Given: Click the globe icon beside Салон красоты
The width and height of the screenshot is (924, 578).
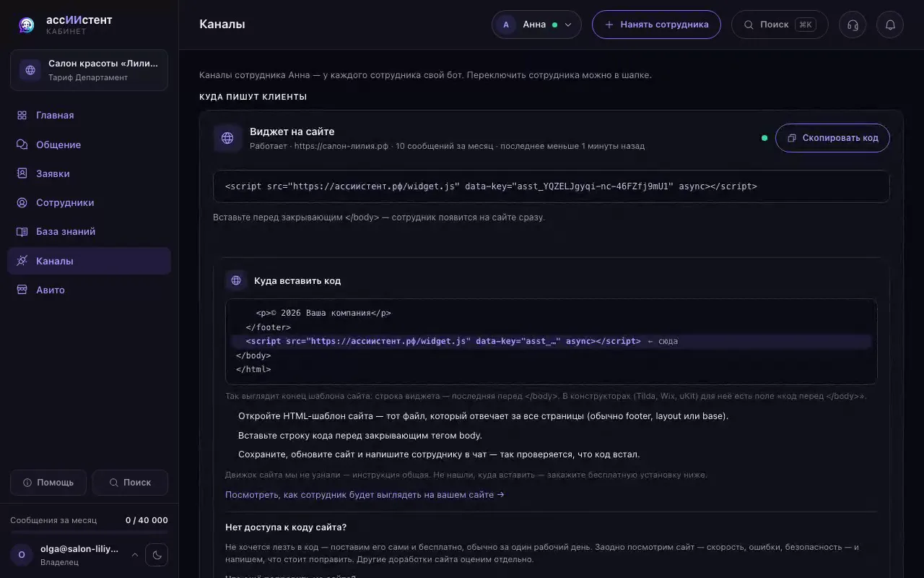Looking at the screenshot, I should tap(30, 70).
